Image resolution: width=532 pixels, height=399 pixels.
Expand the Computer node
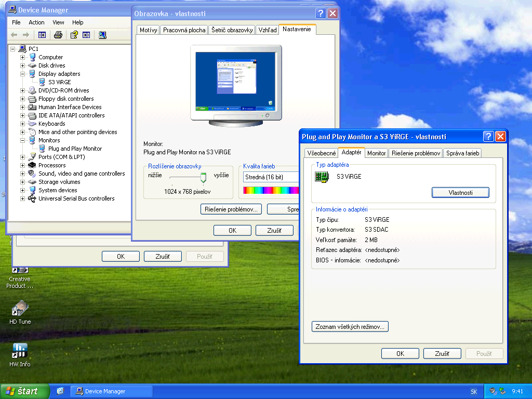point(22,57)
